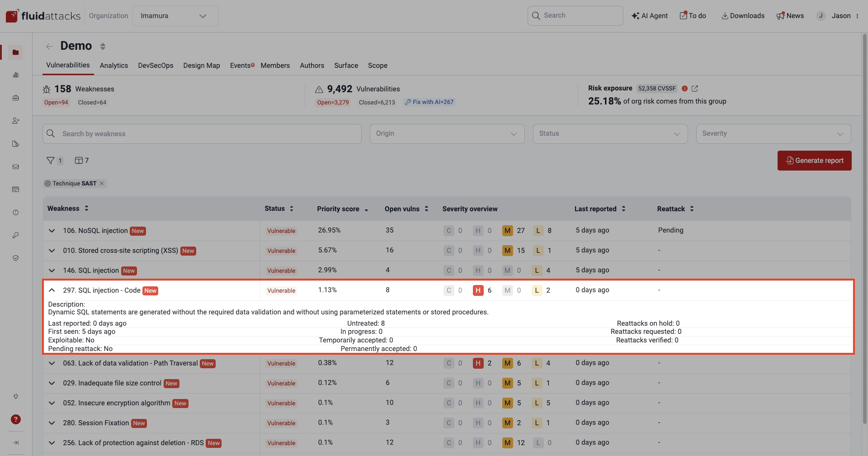The image size is (868, 456).
Task: Open the Imamura organization dropdown
Action: pyautogui.click(x=175, y=16)
